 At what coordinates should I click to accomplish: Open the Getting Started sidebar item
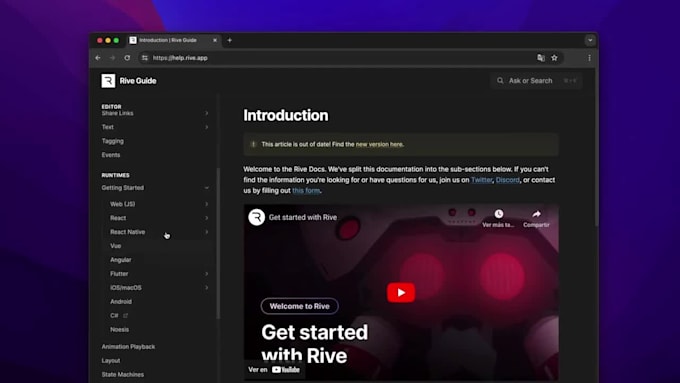pyautogui.click(x=123, y=188)
